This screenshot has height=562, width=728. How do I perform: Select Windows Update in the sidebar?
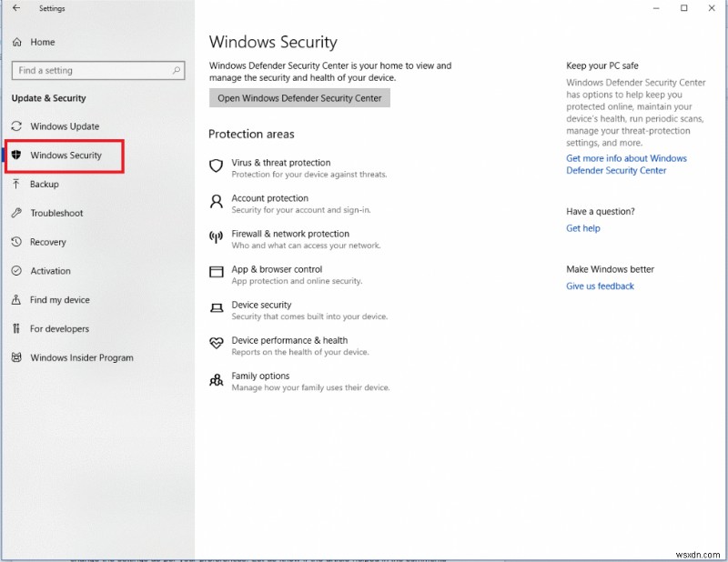point(71,126)
